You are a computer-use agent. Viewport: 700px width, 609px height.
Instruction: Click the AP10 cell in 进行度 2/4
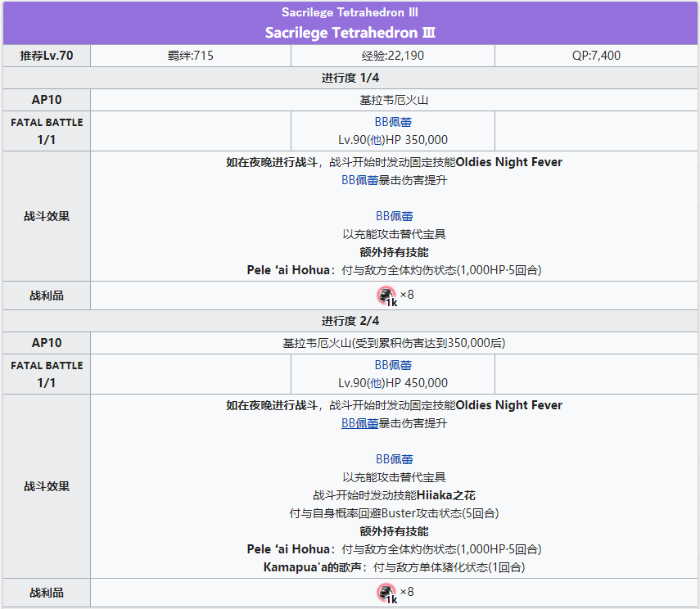[x=47, y=343]
